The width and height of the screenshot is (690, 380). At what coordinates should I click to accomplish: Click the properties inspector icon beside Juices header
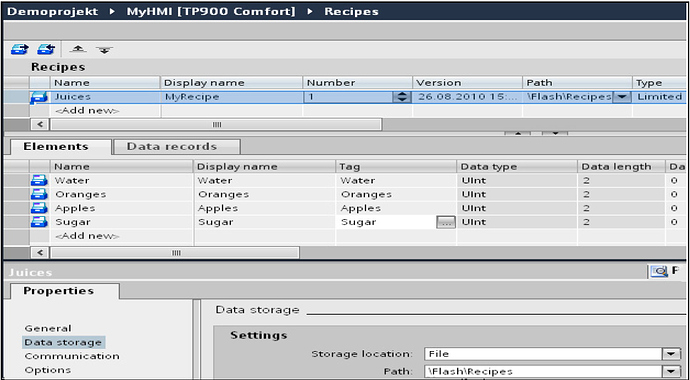tap(658, 271)
